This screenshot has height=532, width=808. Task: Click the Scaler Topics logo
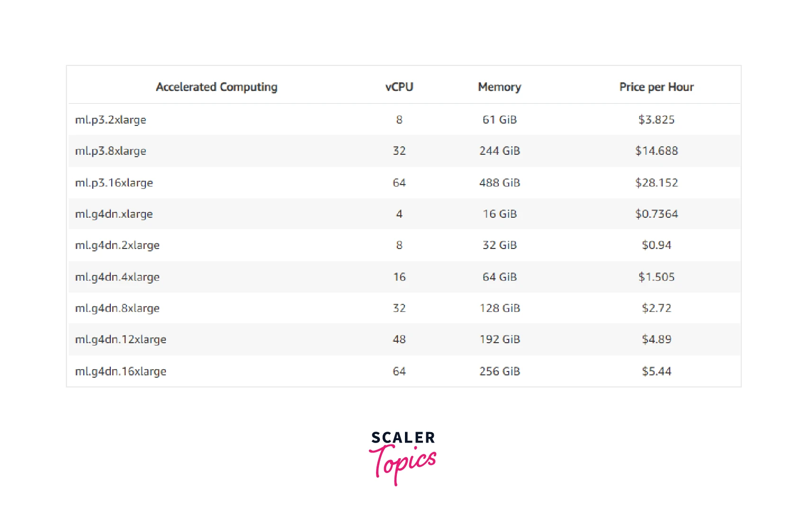point(403,457)
